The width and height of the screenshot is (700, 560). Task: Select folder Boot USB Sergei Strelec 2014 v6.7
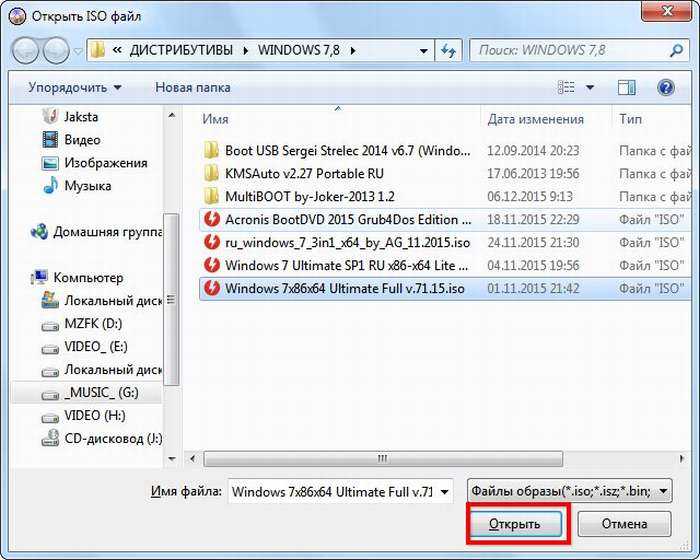tap(347, 151)
